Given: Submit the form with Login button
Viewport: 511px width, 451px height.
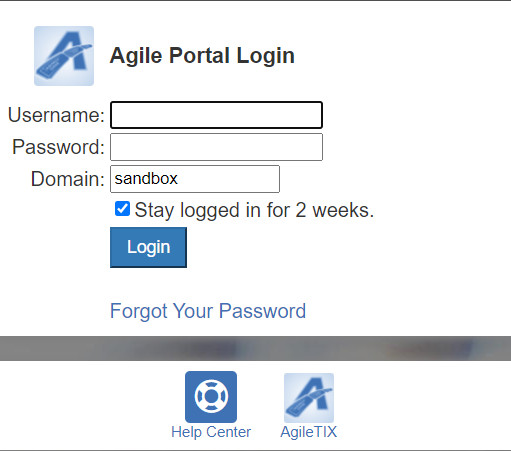Looking at the screenshot, I should coord(148,247).
